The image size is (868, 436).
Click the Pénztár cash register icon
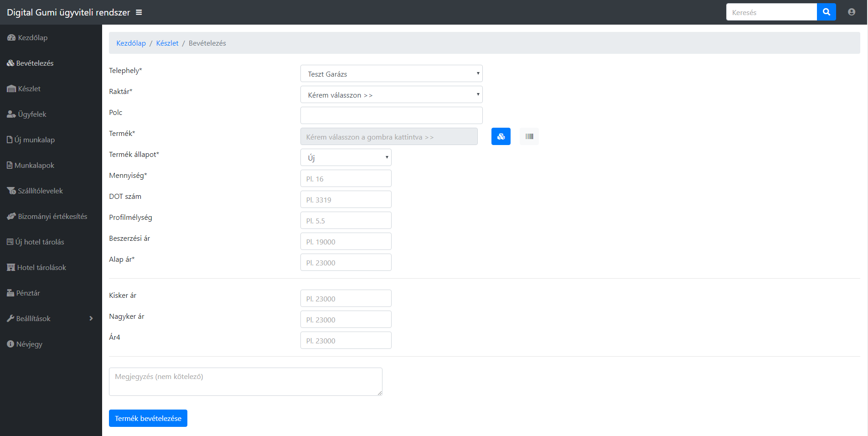tap(10, 293)
